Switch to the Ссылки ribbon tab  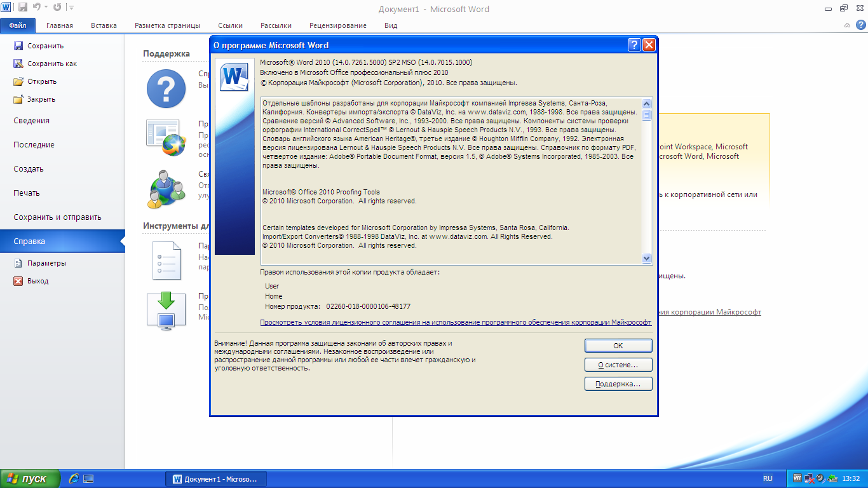tap(230, 25)
